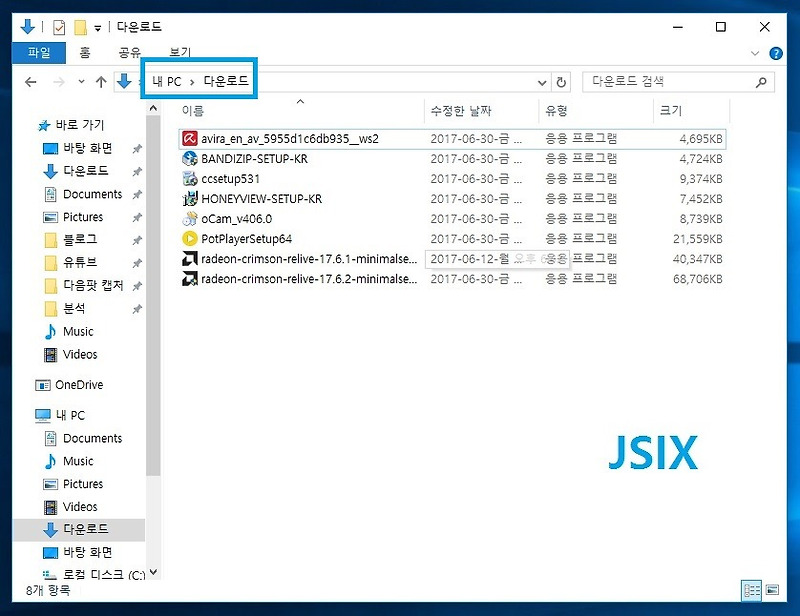Click the properties quick access icon
800x616 pixels.
coord(59,27)
